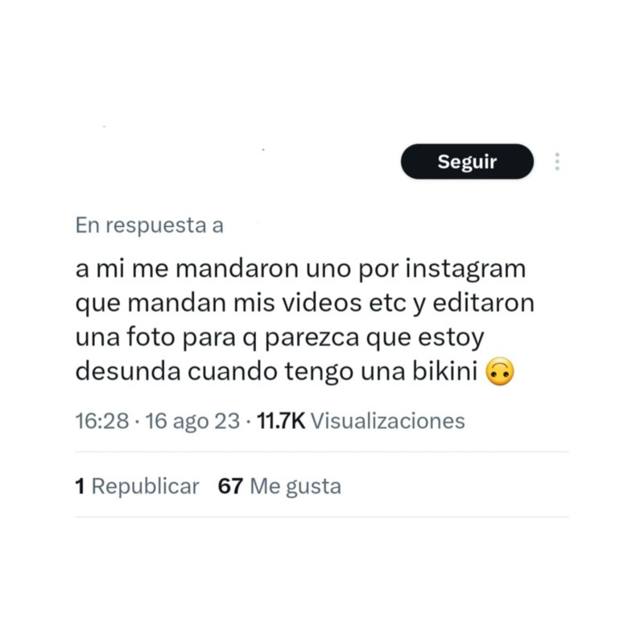
Task: Click the word 'Republicar'
Action: coord(146,486)
